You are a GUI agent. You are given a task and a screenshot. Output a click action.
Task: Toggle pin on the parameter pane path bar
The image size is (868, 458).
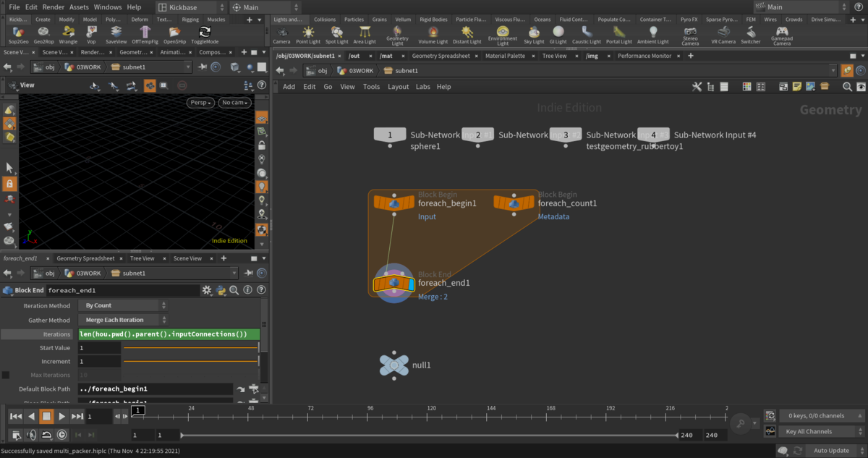click(x=248, y=273)
